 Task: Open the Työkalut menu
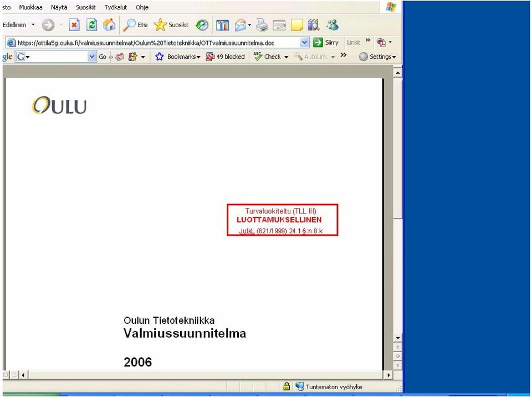(x=115, y=7)
